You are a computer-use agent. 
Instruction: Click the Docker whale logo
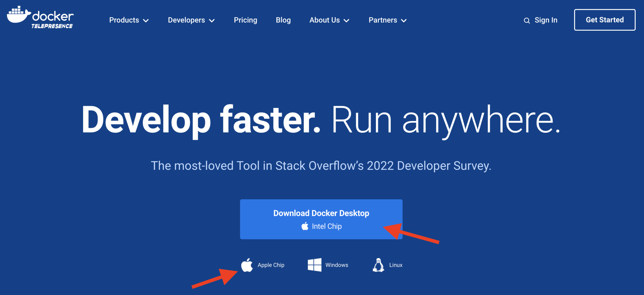19,15
